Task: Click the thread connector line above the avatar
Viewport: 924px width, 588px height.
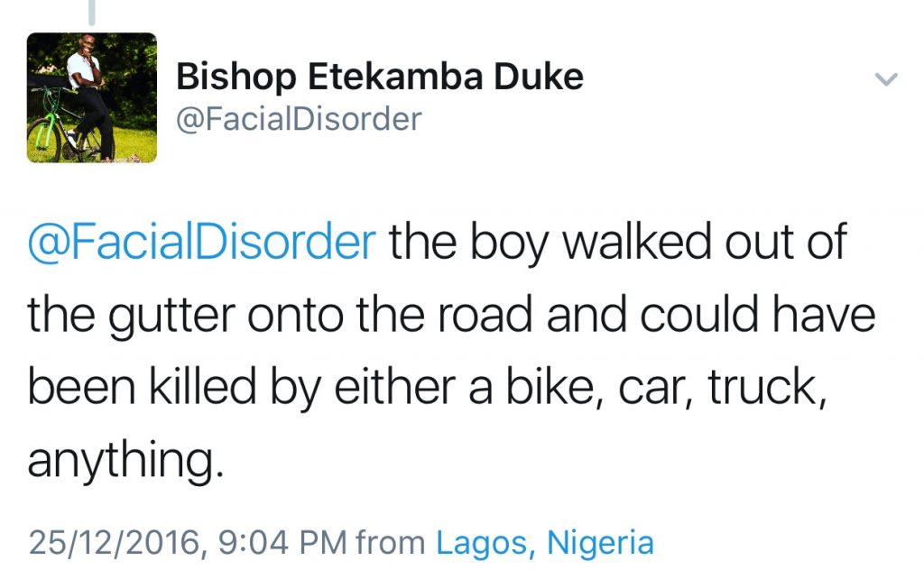Action: pyautogui.click(x=91, y=11)
